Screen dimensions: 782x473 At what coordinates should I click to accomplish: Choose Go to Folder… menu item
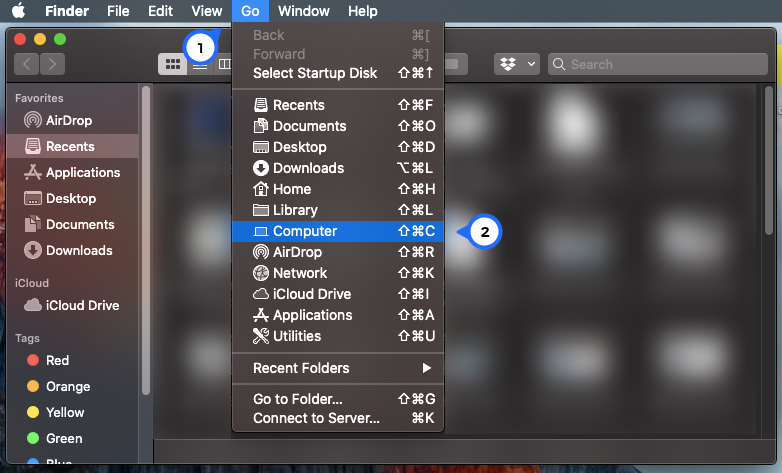click(x=338, y=399)
